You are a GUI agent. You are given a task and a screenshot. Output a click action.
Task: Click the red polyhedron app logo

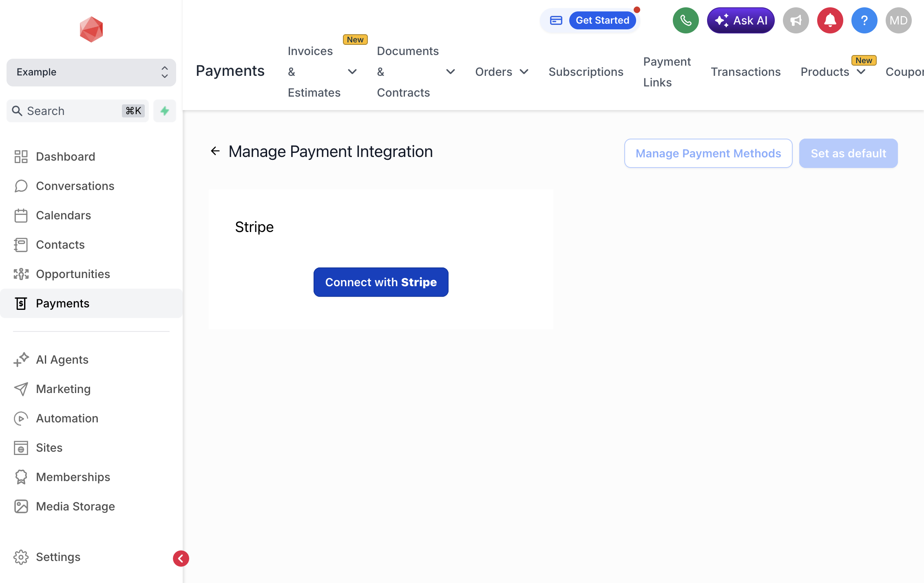(x=91, y=29)
